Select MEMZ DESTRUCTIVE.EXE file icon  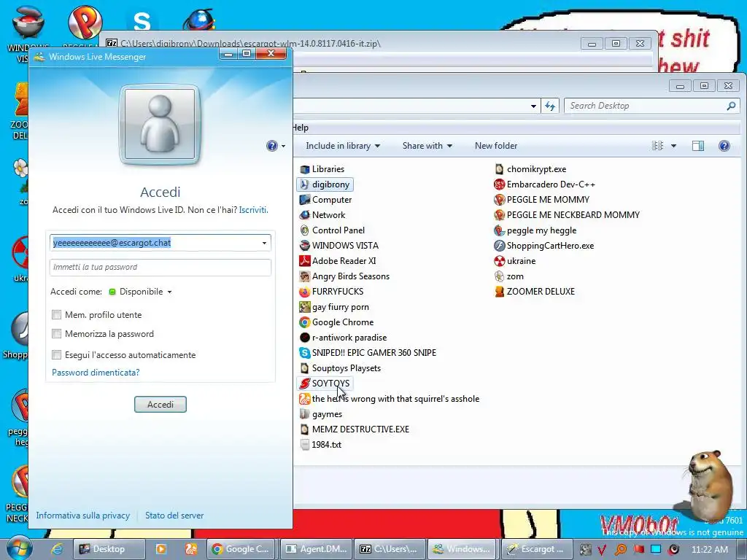point(305,429)
